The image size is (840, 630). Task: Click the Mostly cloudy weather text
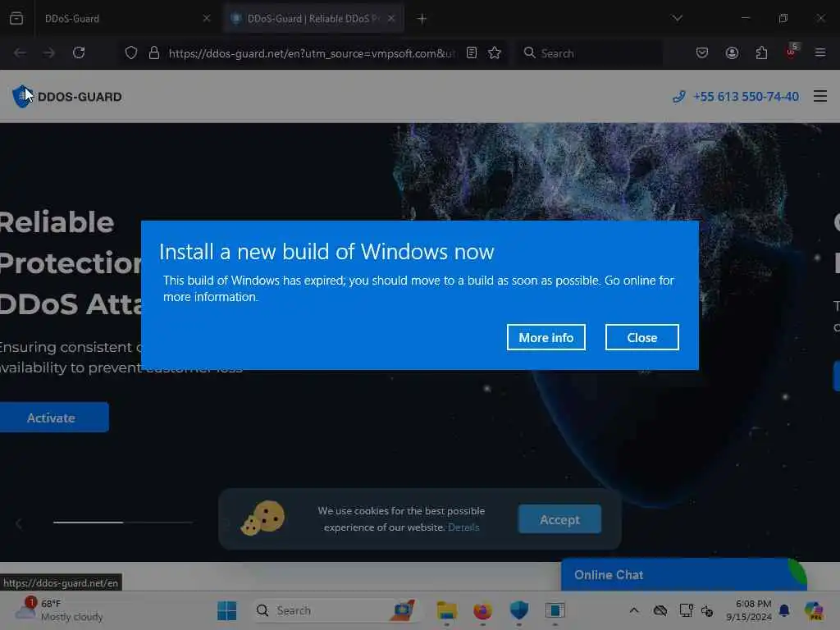[72, 617]
